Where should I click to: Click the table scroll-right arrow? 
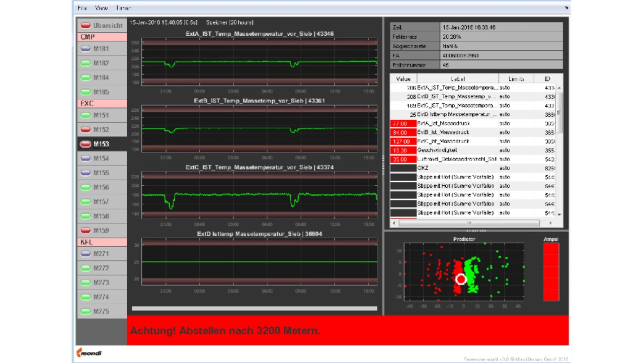tap(550, 223)
